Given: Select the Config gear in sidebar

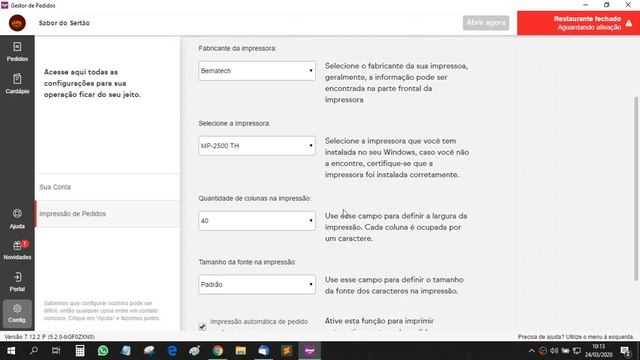Looking at the screenshot, I should pos(17,314).
